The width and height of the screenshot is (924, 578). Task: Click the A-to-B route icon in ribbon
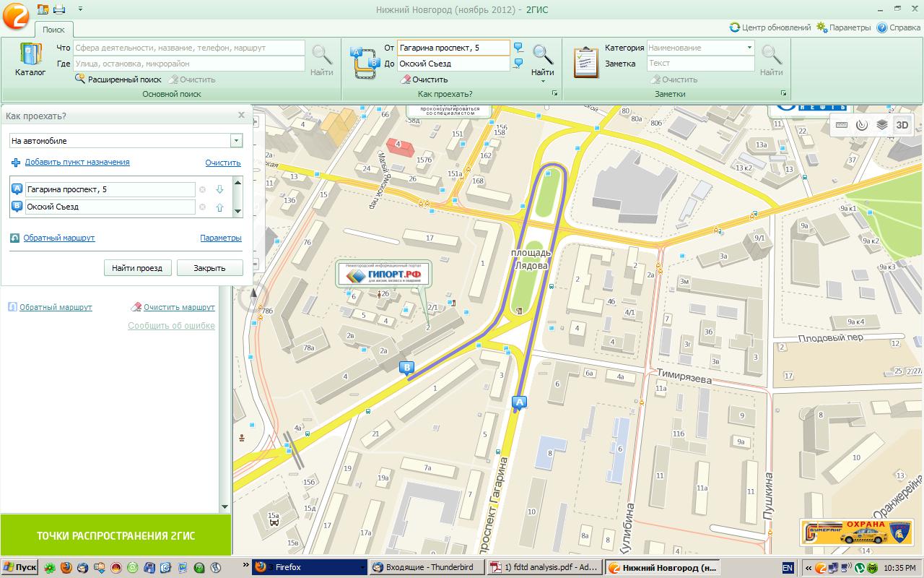[365, 61]
